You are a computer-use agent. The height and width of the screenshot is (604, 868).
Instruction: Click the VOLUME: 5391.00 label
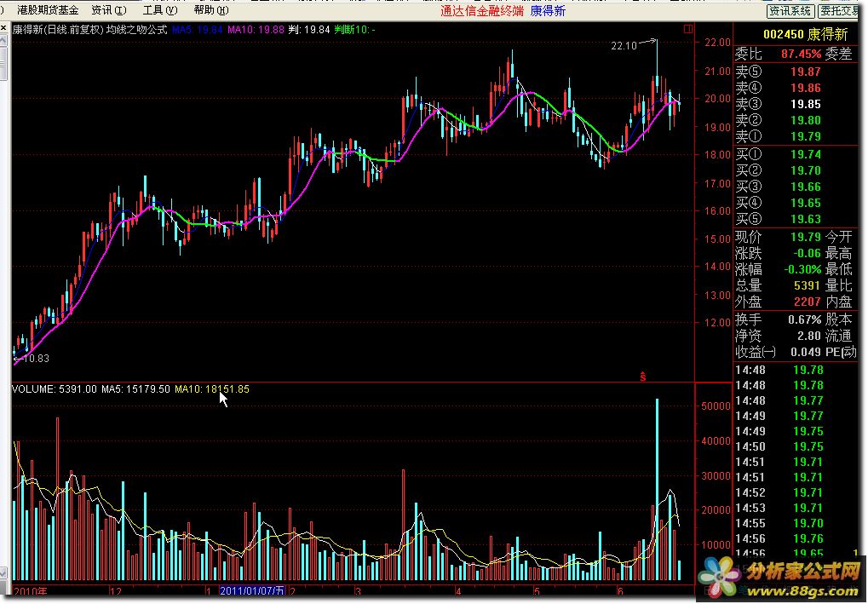55,389
